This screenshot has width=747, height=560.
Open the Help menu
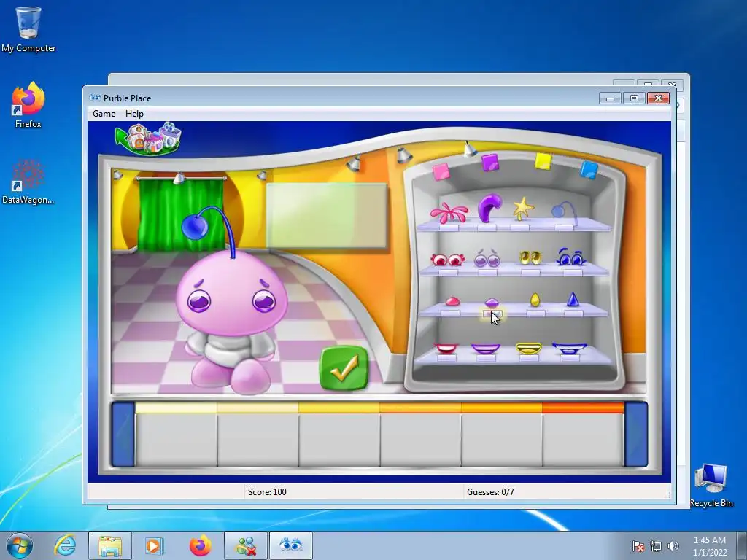pyautogui.click(x=134, y=113)
